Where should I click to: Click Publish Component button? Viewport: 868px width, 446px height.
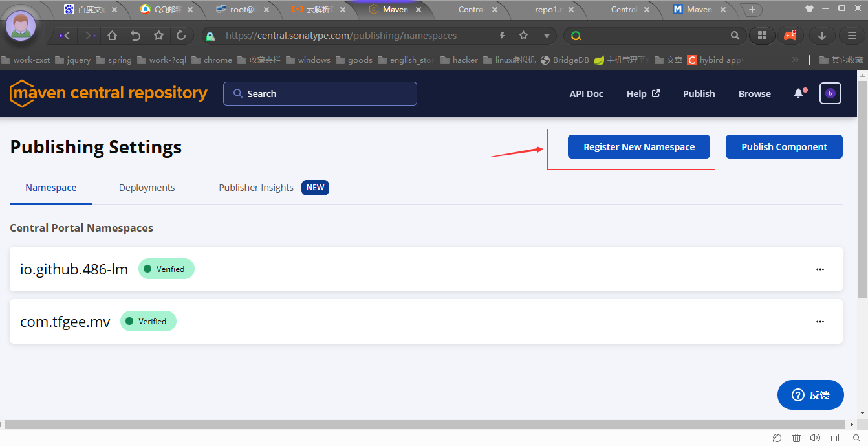point(784,147)
